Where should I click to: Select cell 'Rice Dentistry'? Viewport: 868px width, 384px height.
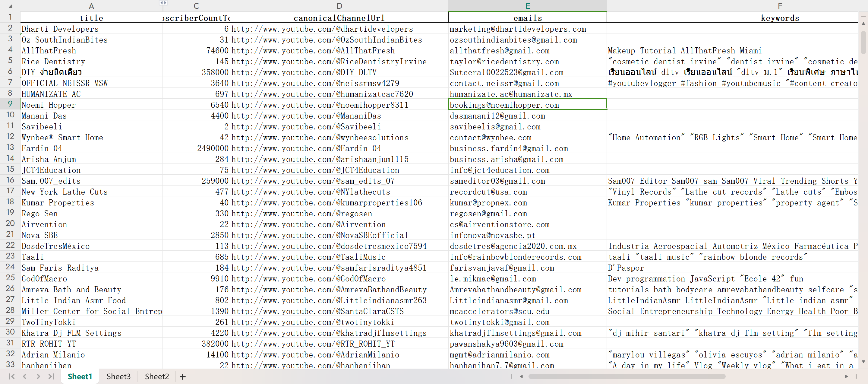tap(91, 61)
